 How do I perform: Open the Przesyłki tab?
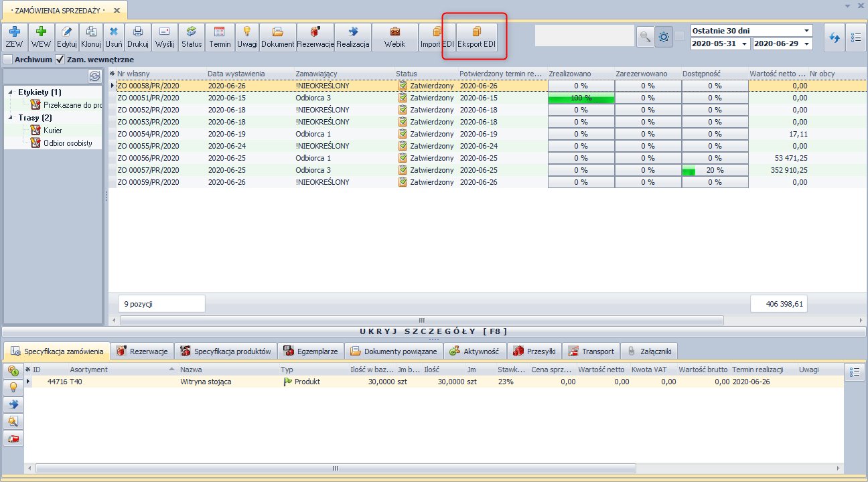(x=534, y=351)
